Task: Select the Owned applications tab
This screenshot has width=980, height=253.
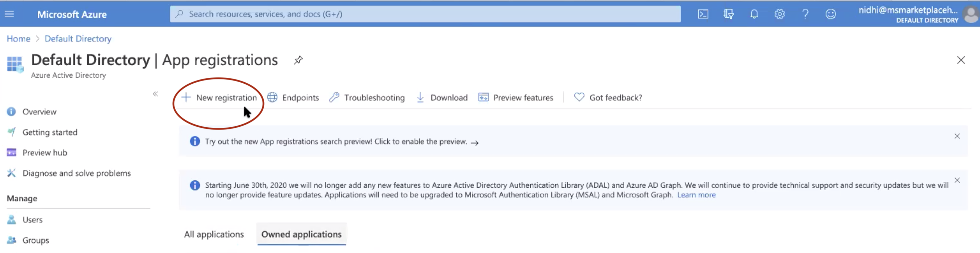Action: pos(301,234)
